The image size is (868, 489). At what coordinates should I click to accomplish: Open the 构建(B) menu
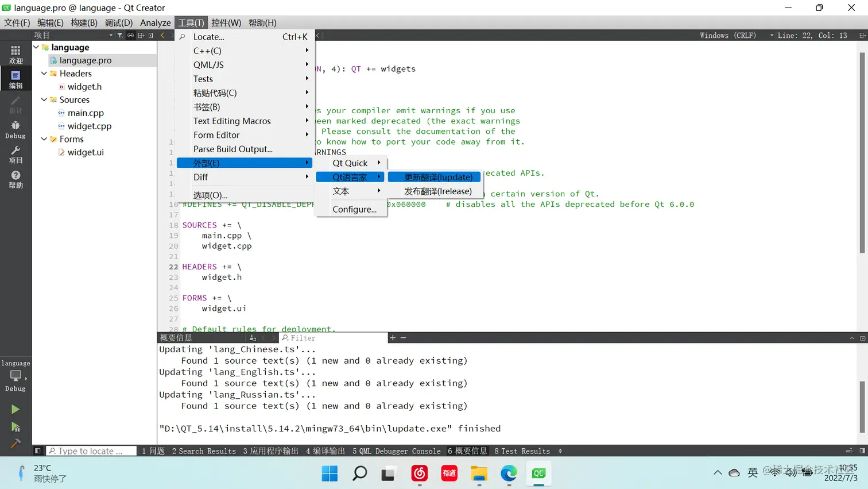(84, 23)
